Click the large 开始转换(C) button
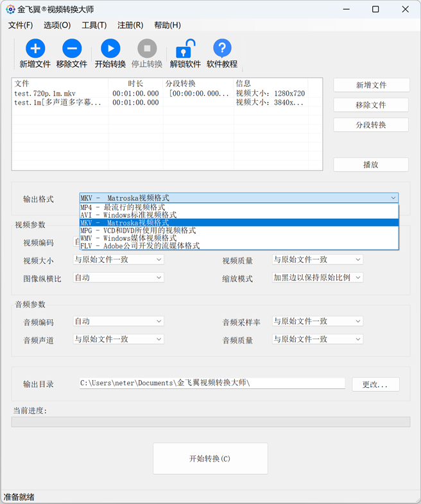 tap(210, 458)
